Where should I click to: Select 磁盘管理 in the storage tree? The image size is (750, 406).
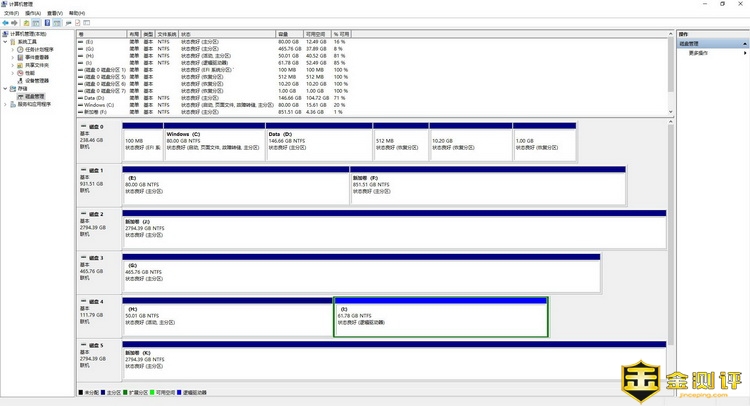[x=34, y=97]
